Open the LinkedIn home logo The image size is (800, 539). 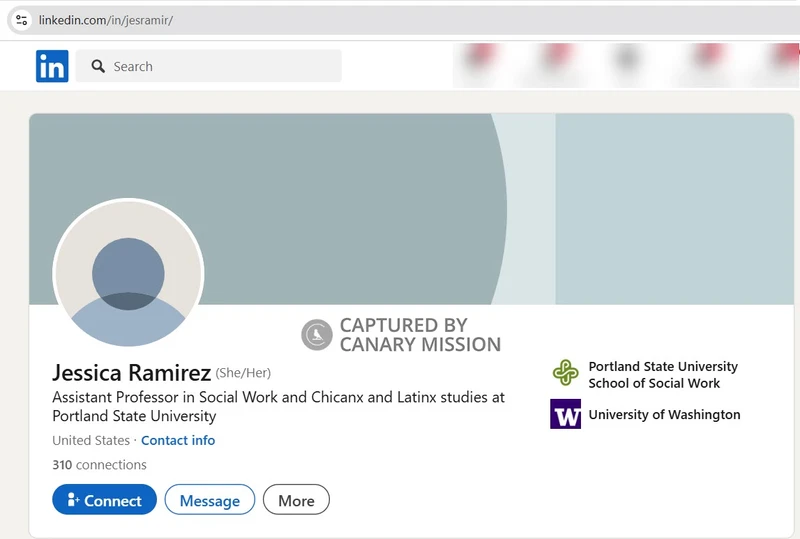tap(52, 66)
